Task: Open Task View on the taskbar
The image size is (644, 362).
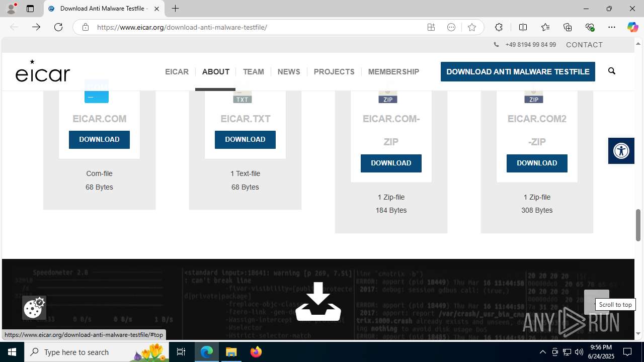Action: [181, 352]
